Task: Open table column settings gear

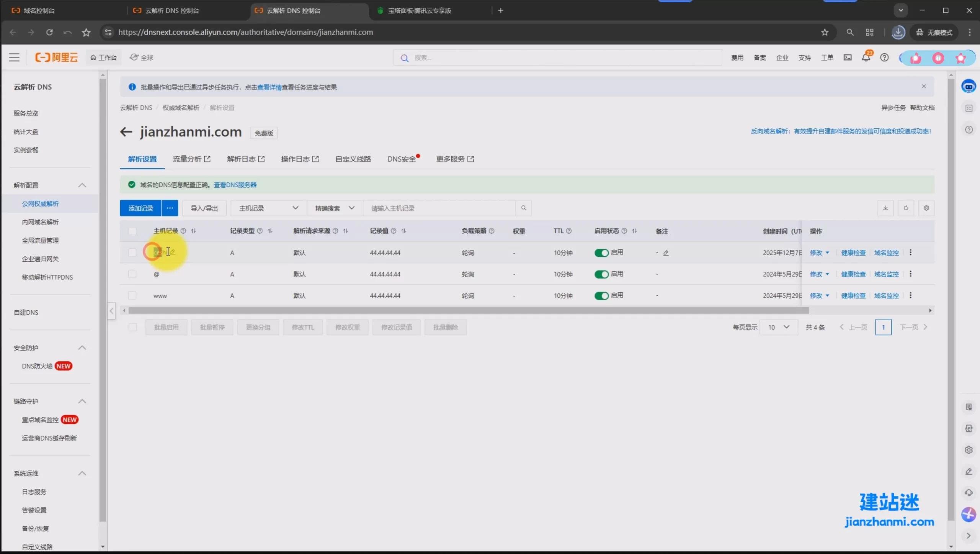Action: (926, 208)
